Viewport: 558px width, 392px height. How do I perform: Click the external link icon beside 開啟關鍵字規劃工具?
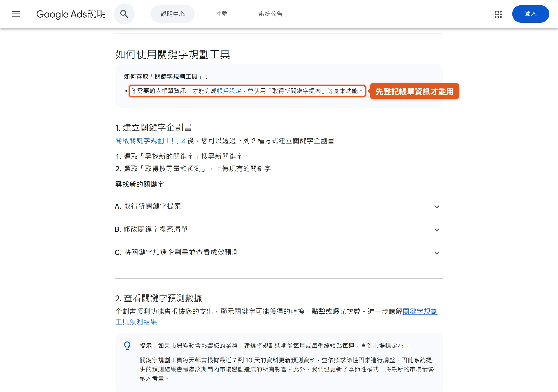(183, 141)
